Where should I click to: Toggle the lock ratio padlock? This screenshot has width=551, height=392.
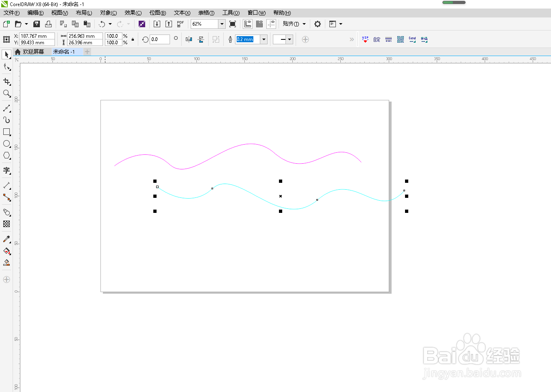[x=133, y=39]
